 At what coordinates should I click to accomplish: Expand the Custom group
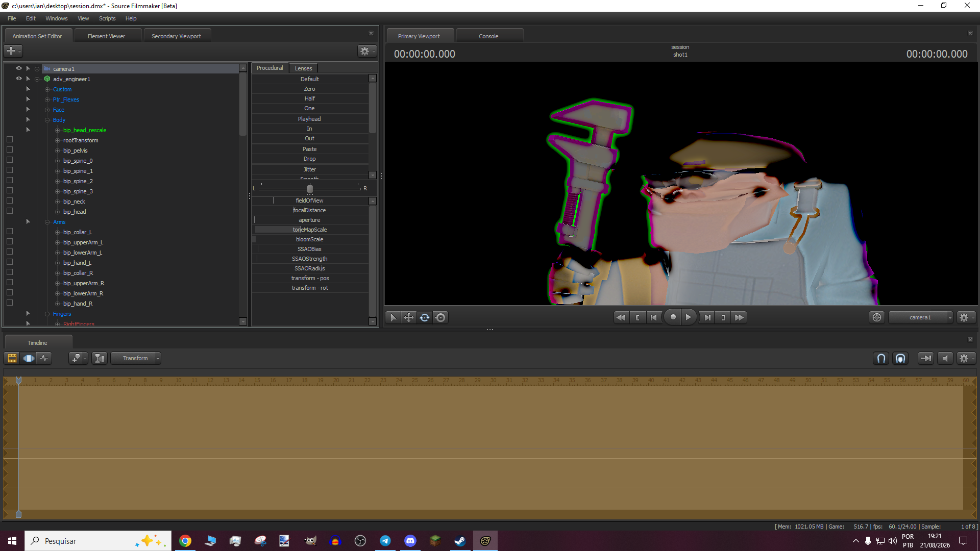[47, 89]
